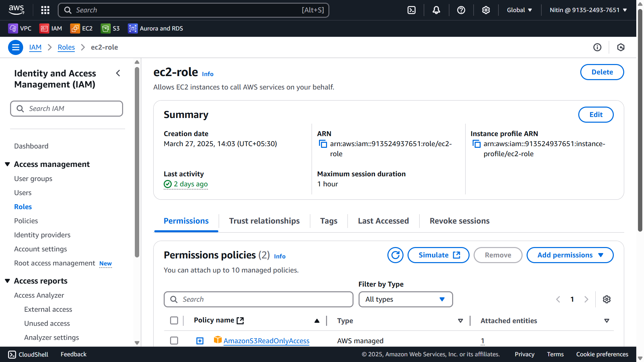Click the Simulate button

(x=438, y=255)
